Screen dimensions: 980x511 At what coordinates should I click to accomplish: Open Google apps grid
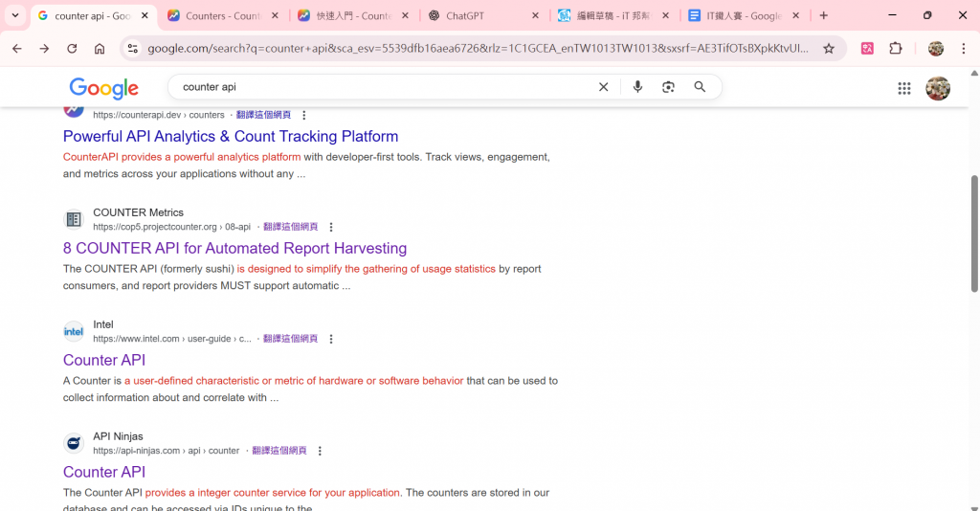pyautogui.click(x=904, y=89)
